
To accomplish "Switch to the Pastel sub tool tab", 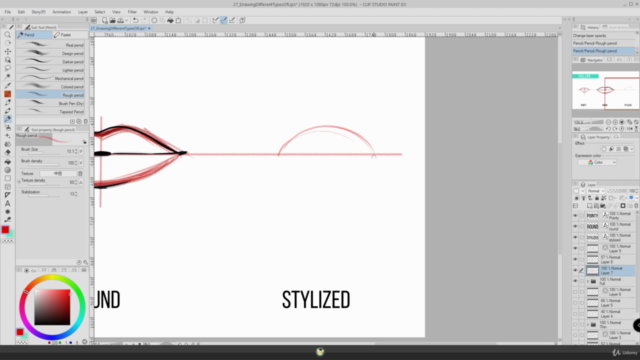I will (70, 35).
